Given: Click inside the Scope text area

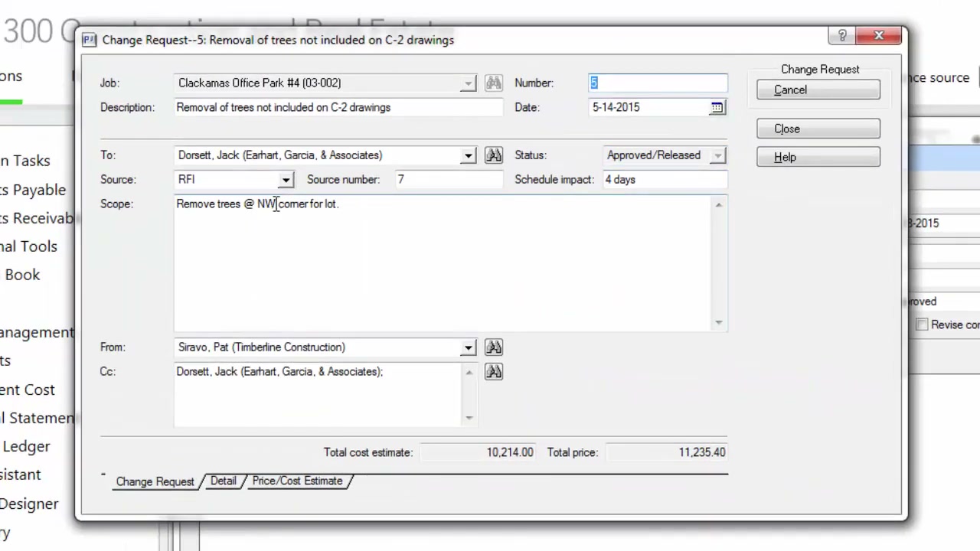Looking at the screenshot, I should click(x=443, y=263).
